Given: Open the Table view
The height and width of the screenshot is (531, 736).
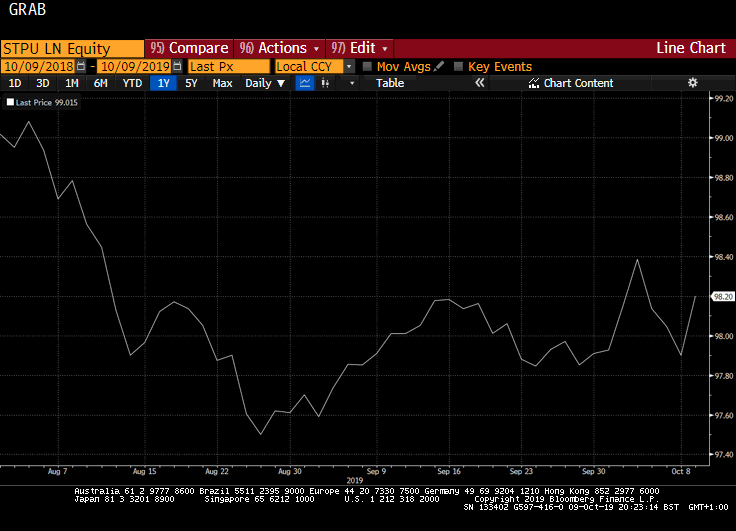Looking at the screenshot, I should (390, 83).
